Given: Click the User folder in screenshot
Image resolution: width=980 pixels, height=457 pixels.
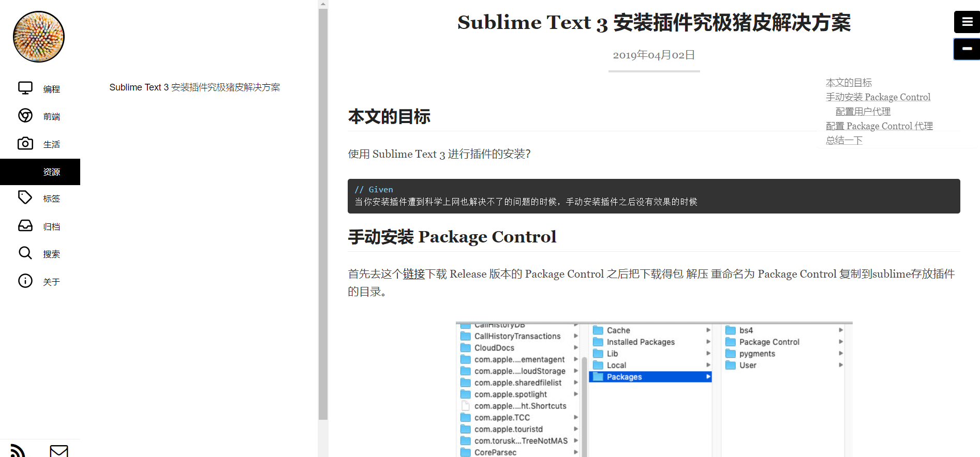Looking at the screenshot, I should (748, 365).
